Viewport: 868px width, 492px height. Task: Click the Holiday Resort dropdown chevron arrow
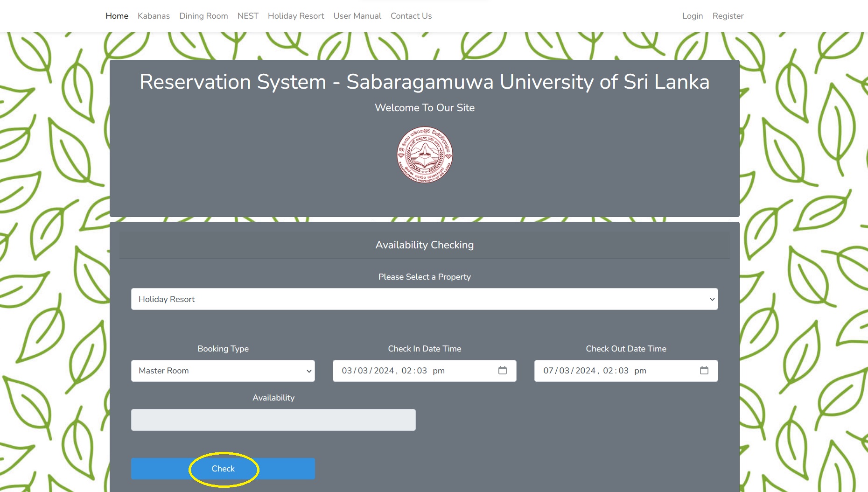click(712, 299)
